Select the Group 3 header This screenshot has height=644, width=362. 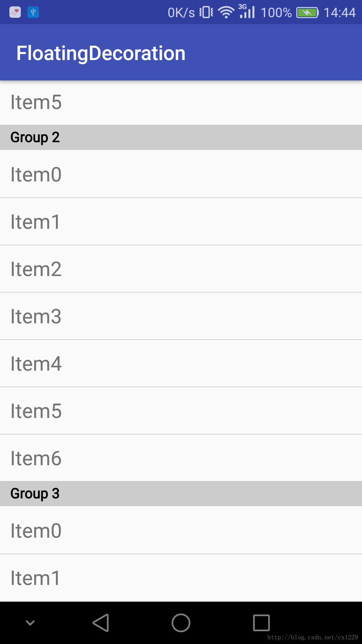pyautogui.click(x=181, y=494)
